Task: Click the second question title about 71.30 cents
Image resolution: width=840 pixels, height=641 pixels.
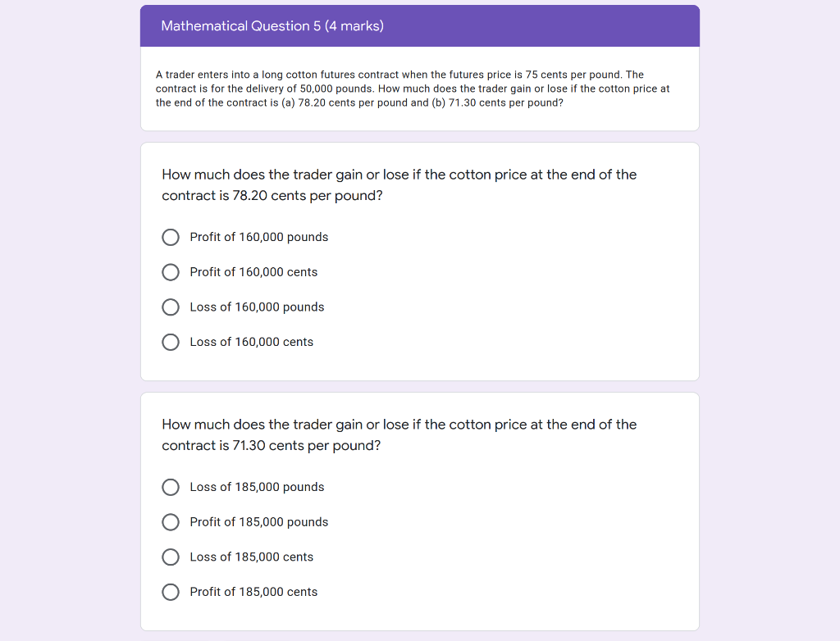Action: [399, 434]
